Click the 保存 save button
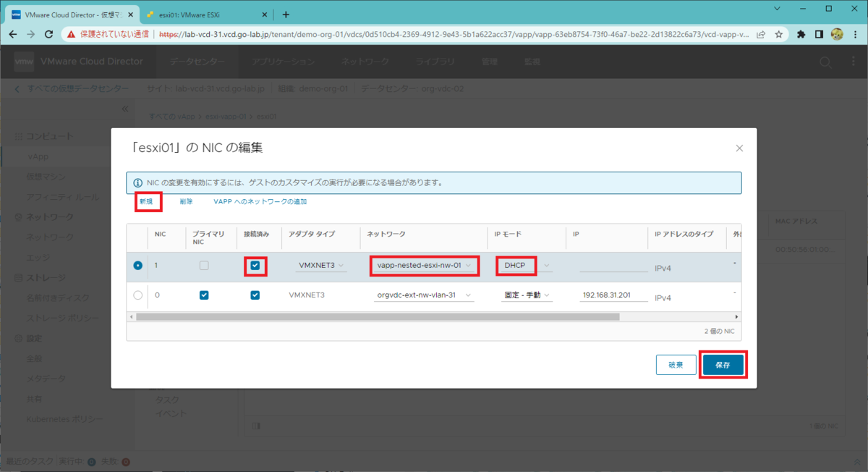 tap(723, 365)
